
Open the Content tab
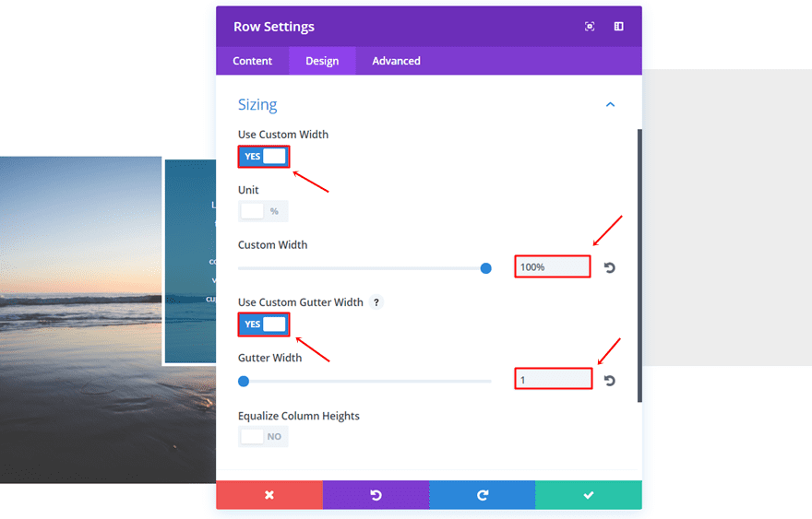(x=252, y=61)
